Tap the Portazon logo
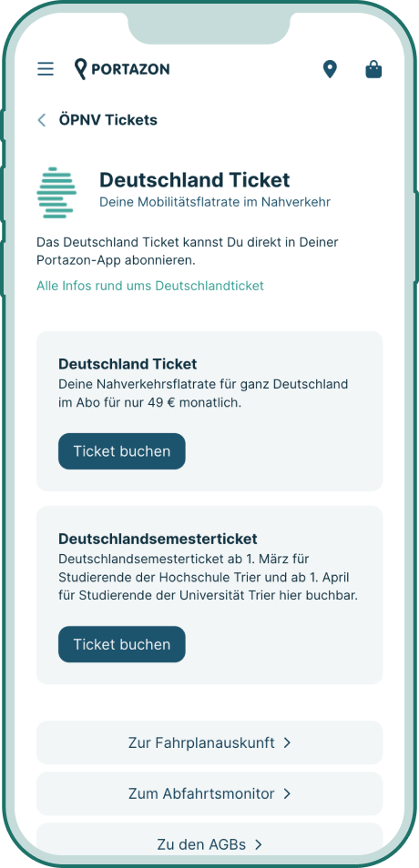This screenshot has width=419, height=868. click(122, 69)
